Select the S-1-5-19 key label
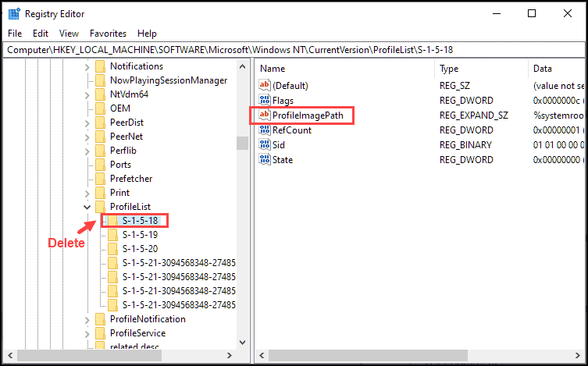 point(141,235)
